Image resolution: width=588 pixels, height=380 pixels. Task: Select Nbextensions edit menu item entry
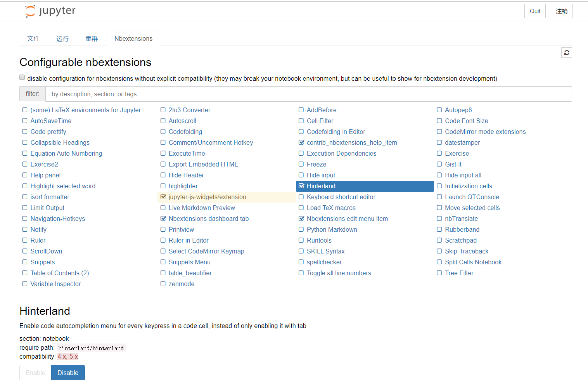pos(347,219)
